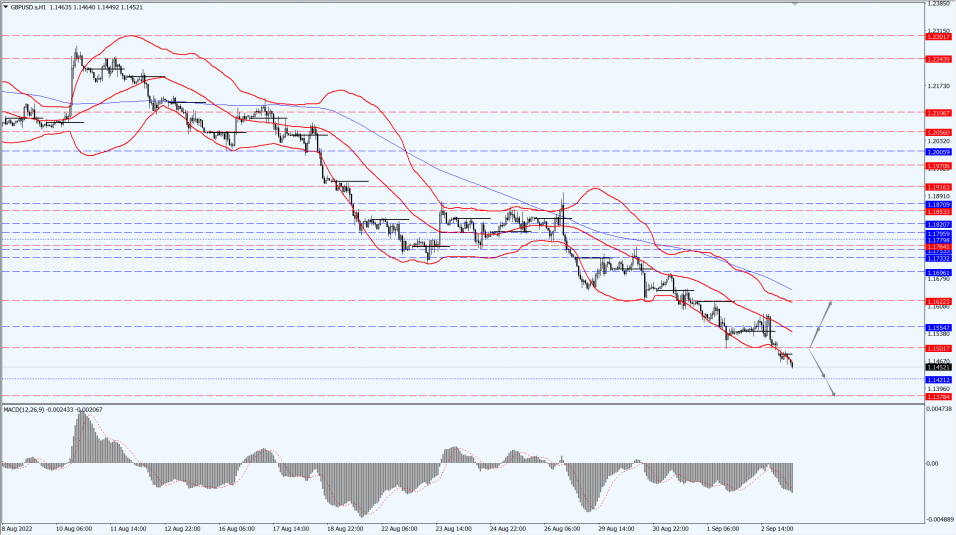Click the 1.14212 blue price label
956x535 pixels.
pos(938,380)
